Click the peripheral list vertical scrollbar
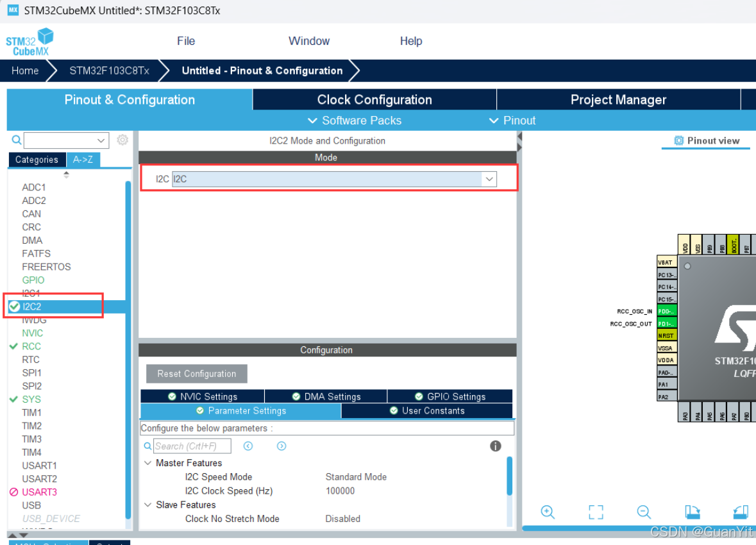Screen dimensions: 756x545 128,349
